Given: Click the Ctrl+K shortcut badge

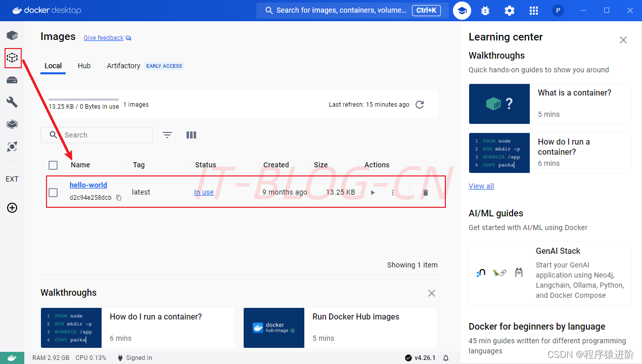Looking at the screenshot, I should [x=426, y=11].
